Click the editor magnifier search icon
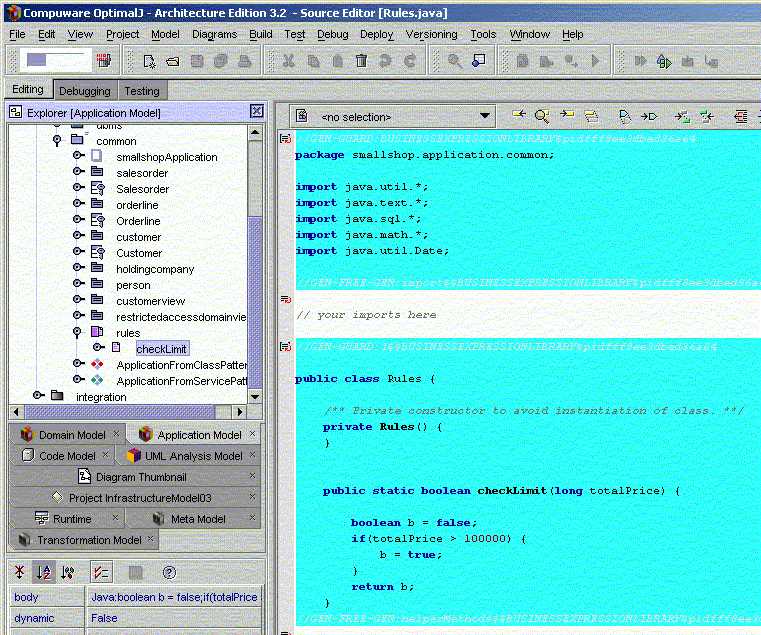761x635 pixels. 542,116
